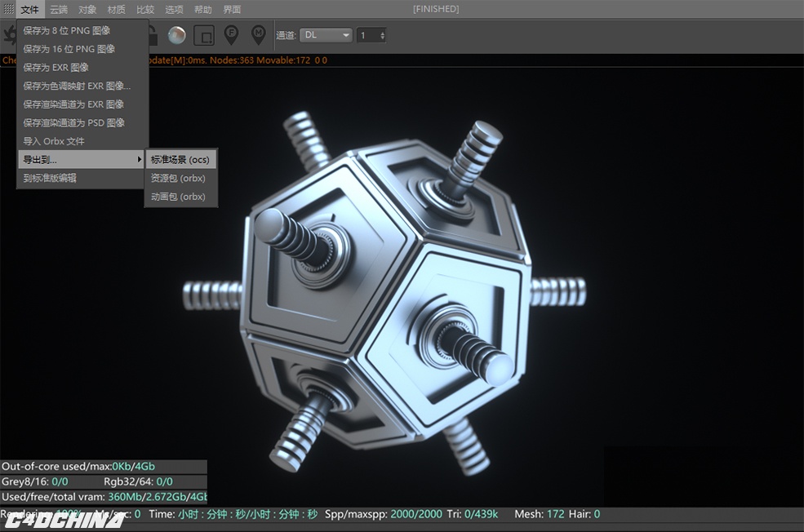Choose 保存为 16 位 PNG 图像
Screen dimensions: 804x532
[x=82, y=49]
